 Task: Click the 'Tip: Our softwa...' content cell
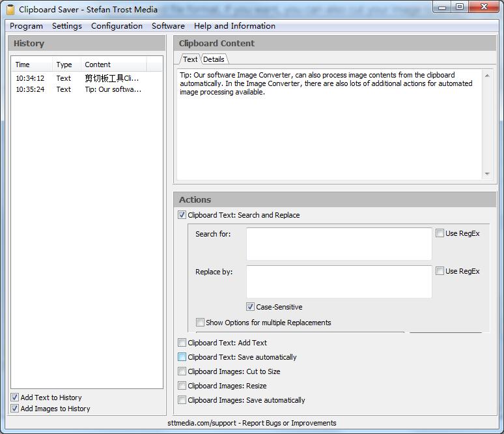pos(113,89)
